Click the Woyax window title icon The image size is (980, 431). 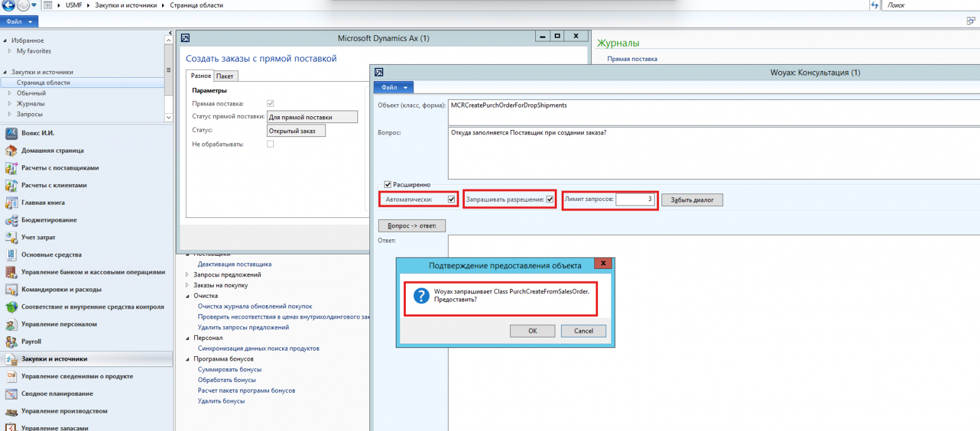pos(379,72)
